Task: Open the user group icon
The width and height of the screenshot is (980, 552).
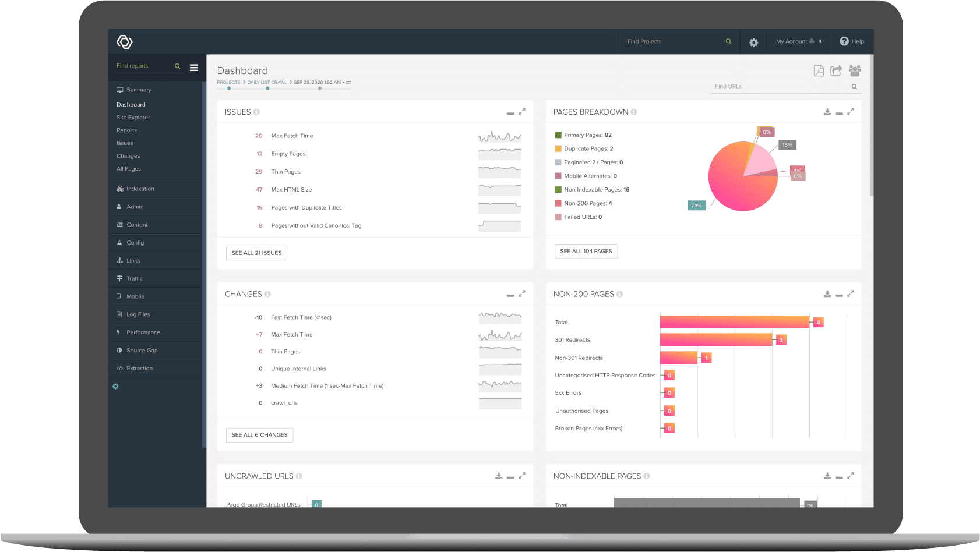Action: (855, 71)
